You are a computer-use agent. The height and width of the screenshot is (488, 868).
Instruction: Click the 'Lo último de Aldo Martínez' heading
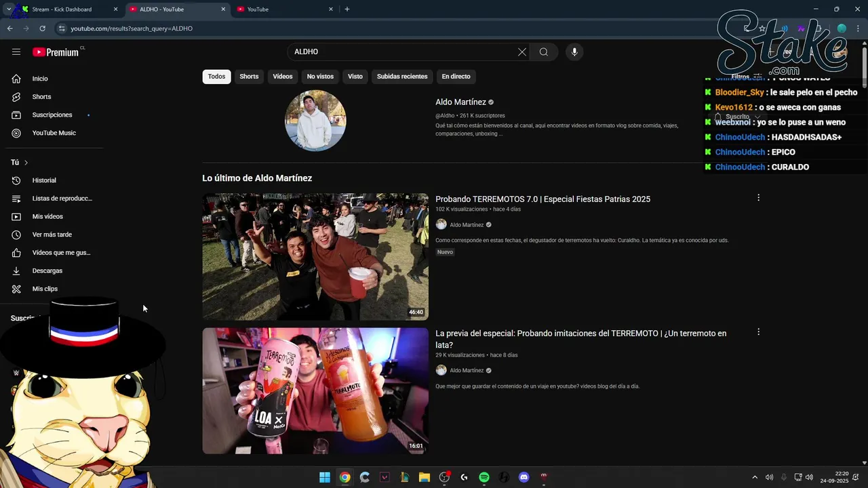[257, 178]
